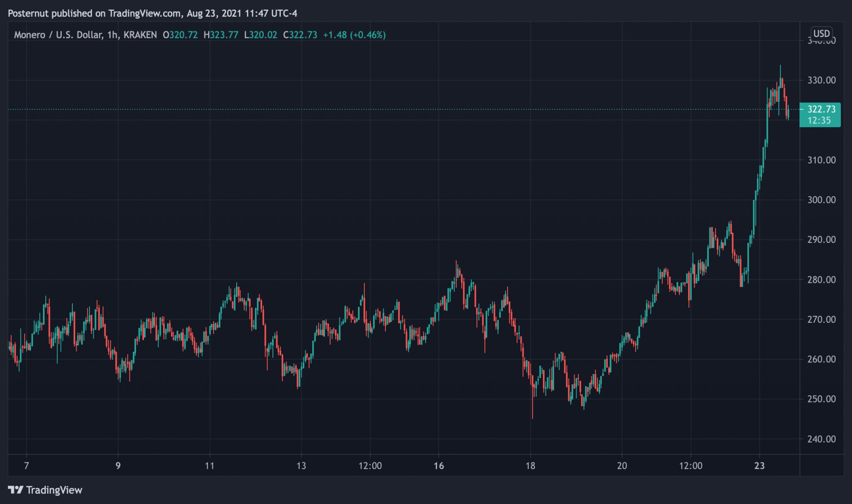This screenshot has height=504, width=852.
Task: Click the 270.00 price axis label
Action: tap(821, 319)
